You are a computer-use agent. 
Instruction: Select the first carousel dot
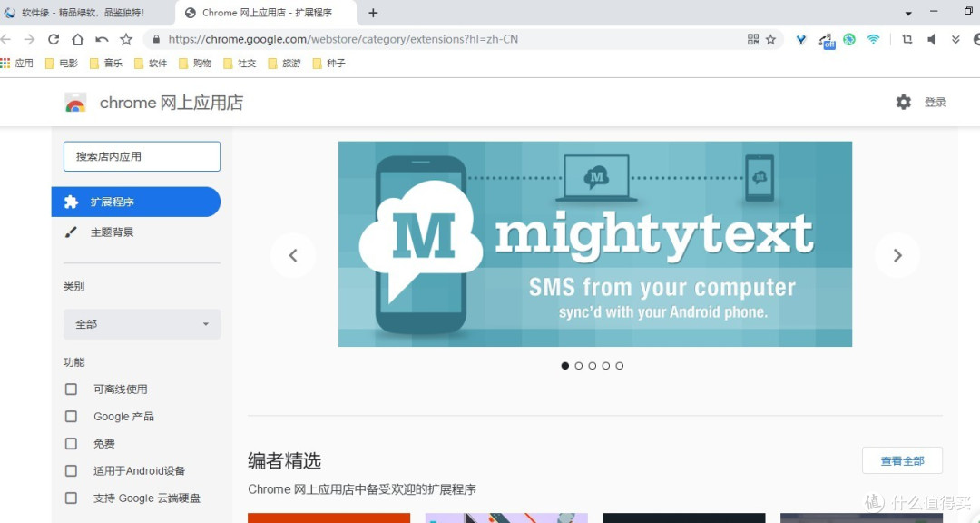(x=565, y=366)
